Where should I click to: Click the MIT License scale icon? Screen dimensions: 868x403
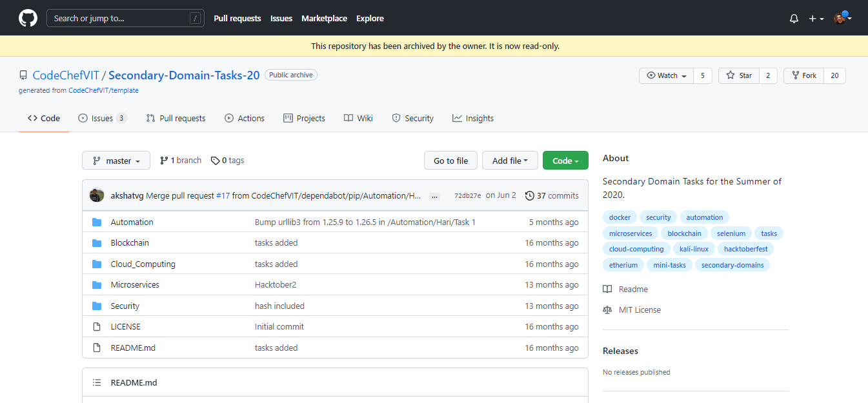[x=607, y=310]
